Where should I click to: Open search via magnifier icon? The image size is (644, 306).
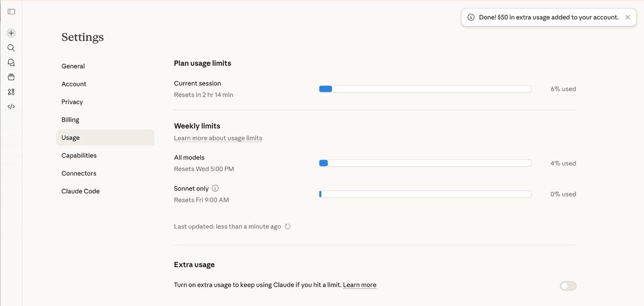click(x=11, y=48)
